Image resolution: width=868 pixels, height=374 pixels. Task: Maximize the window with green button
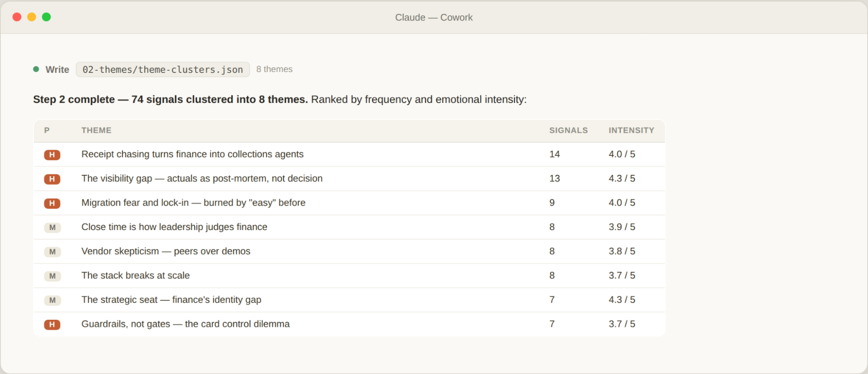click(46, 17)
